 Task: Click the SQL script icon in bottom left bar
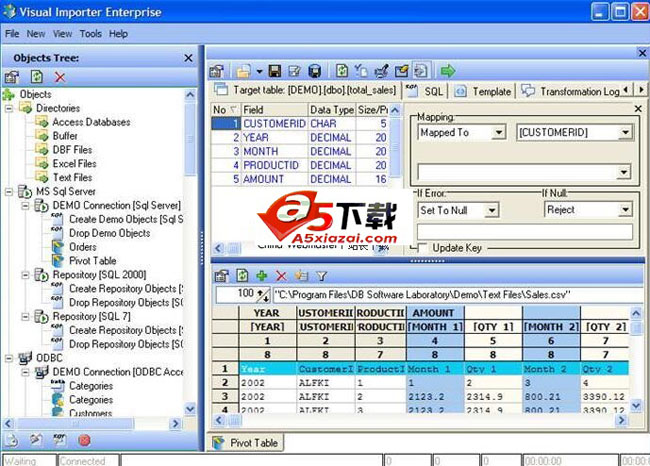point(60,440)
